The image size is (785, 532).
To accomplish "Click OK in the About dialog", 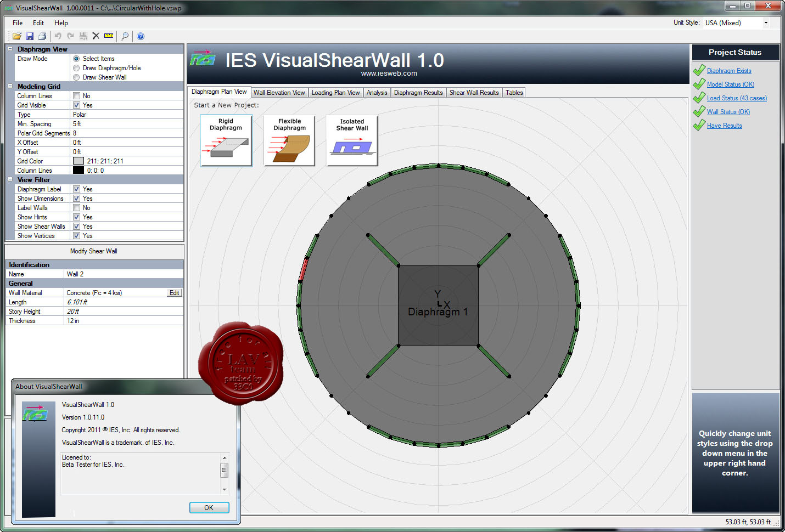I will (x=209, y=507).
